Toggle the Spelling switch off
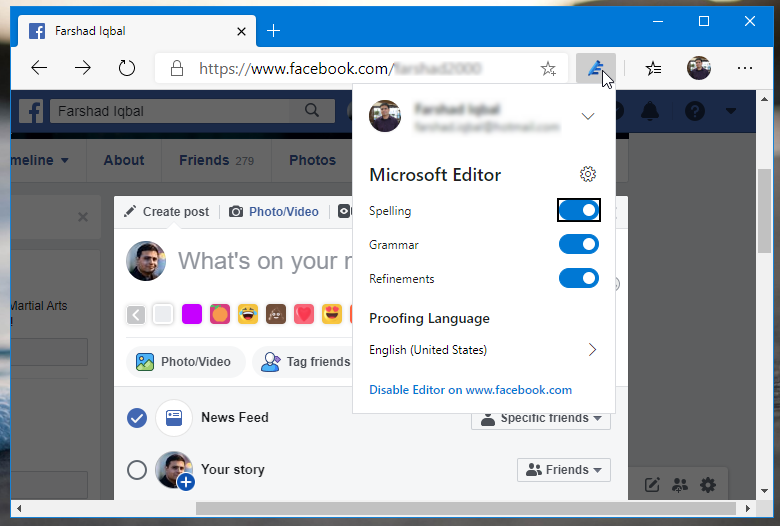The image size is (780, 526). 578,211
